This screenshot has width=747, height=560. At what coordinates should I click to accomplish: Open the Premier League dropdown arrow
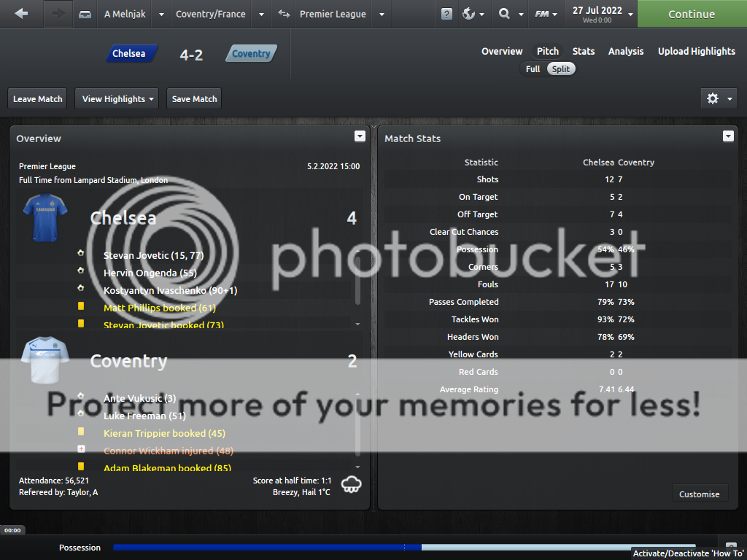(x=380, y=14)
